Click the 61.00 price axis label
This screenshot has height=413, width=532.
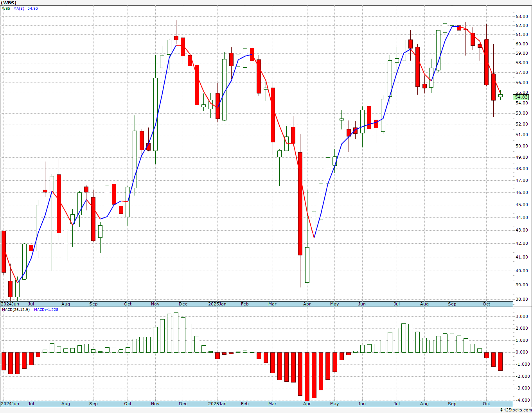click(521, 34)
